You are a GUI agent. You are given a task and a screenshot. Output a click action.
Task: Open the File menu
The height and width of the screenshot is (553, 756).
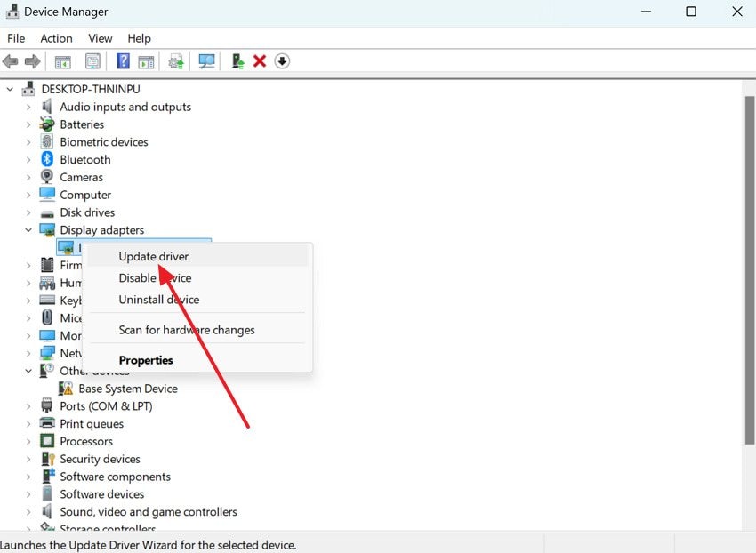click(x=16, y=38)
